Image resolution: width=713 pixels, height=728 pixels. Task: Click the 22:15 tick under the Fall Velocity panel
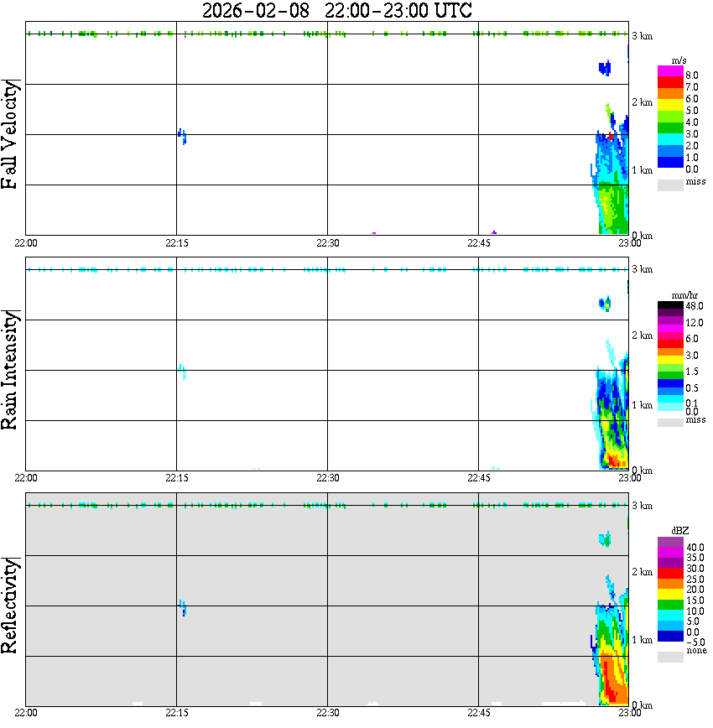point(176,243)
